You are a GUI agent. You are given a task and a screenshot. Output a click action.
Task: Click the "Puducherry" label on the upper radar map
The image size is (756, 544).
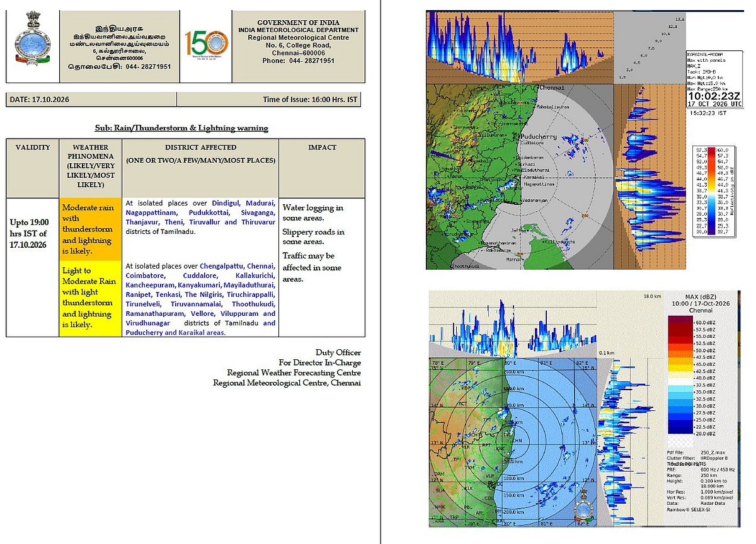(x=539, y=136)
